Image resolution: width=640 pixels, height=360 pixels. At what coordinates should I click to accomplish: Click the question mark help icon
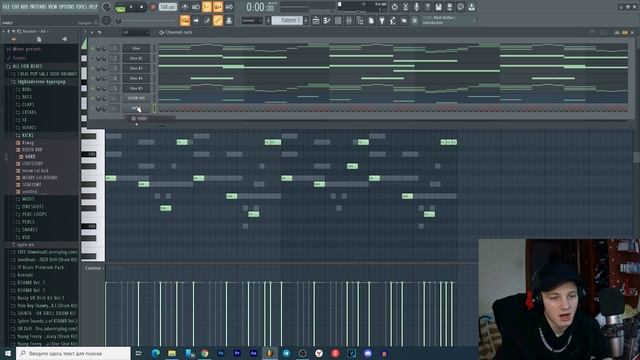coord(427,7)
